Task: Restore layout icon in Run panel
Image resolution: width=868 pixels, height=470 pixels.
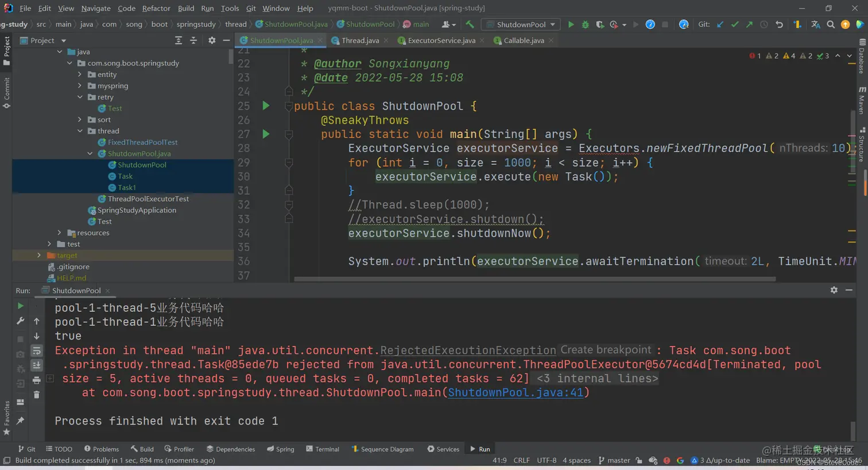Action: (20, 402)
